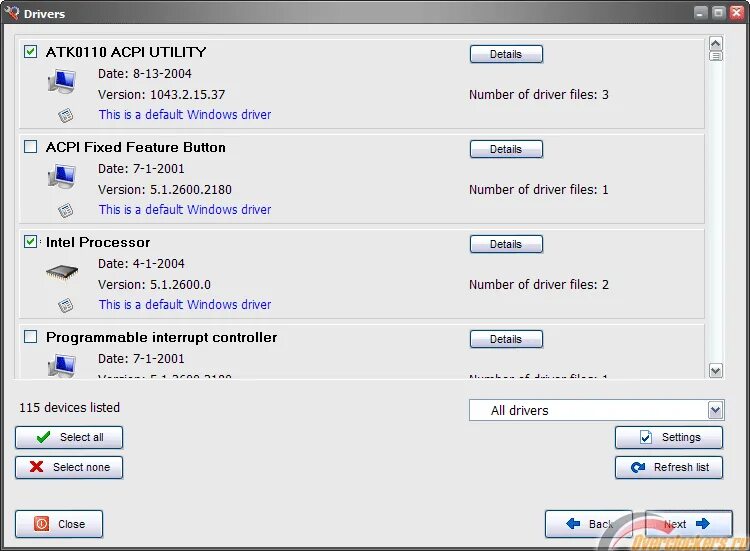The width and height of the screenshot is (750, 551).
Task: Click the scroll down arrow of the driver list
Action: pos(716,371)
